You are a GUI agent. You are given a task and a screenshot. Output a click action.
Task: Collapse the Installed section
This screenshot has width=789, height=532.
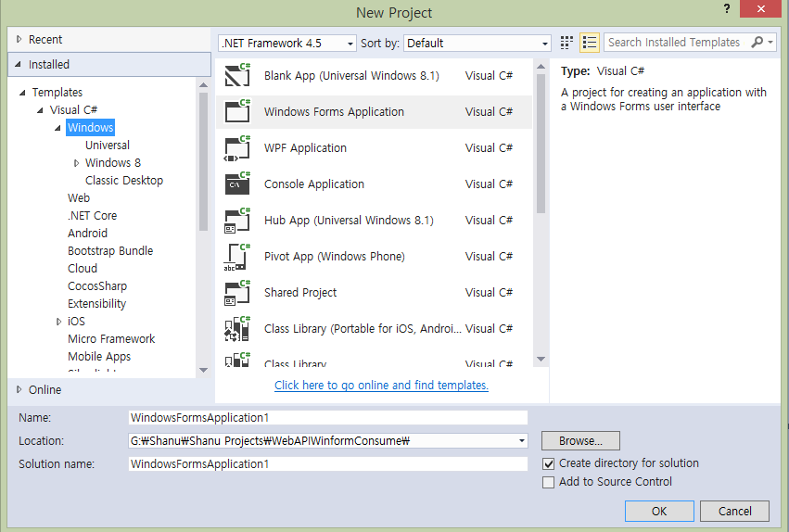(x=19, y=64)
